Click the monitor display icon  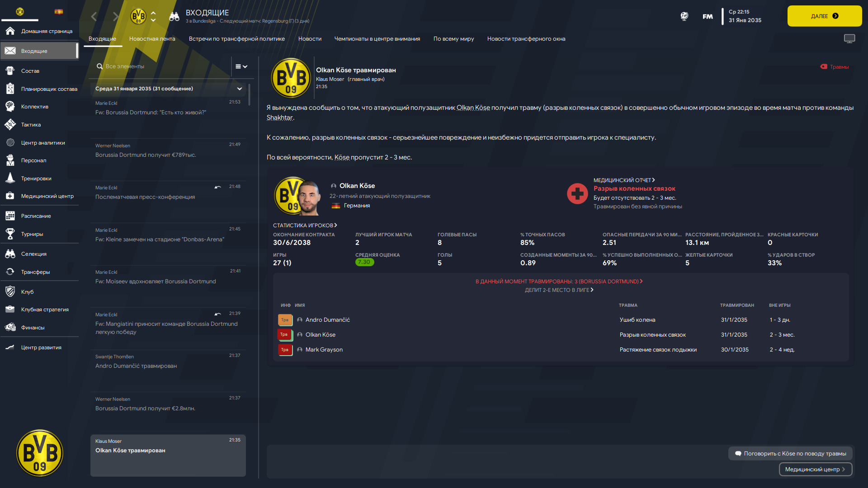point(849,39)
